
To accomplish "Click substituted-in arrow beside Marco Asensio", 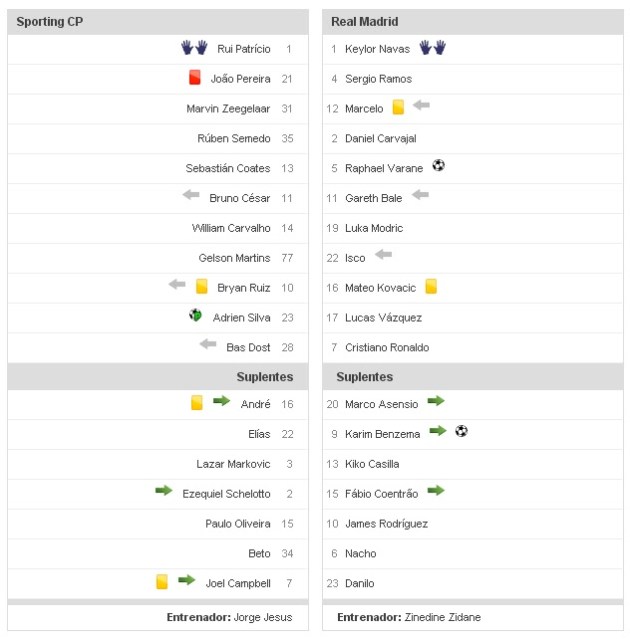I will [x=436, y=402].
